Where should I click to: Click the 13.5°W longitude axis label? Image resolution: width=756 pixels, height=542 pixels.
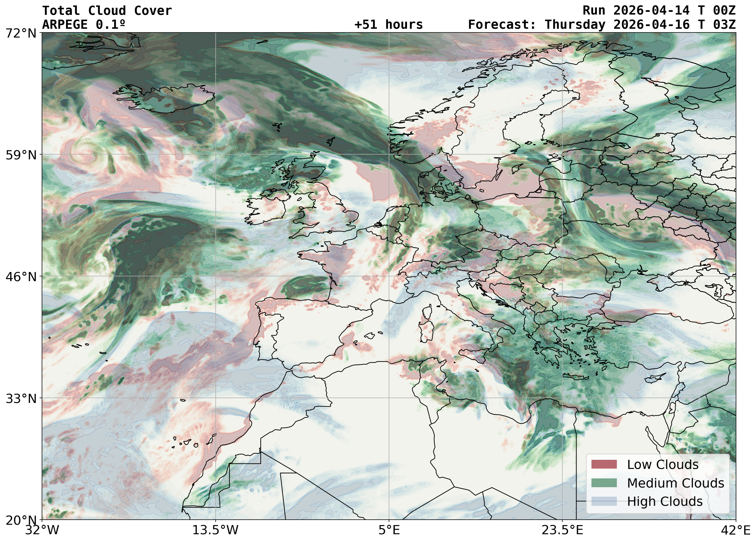[x=215, y=530]
